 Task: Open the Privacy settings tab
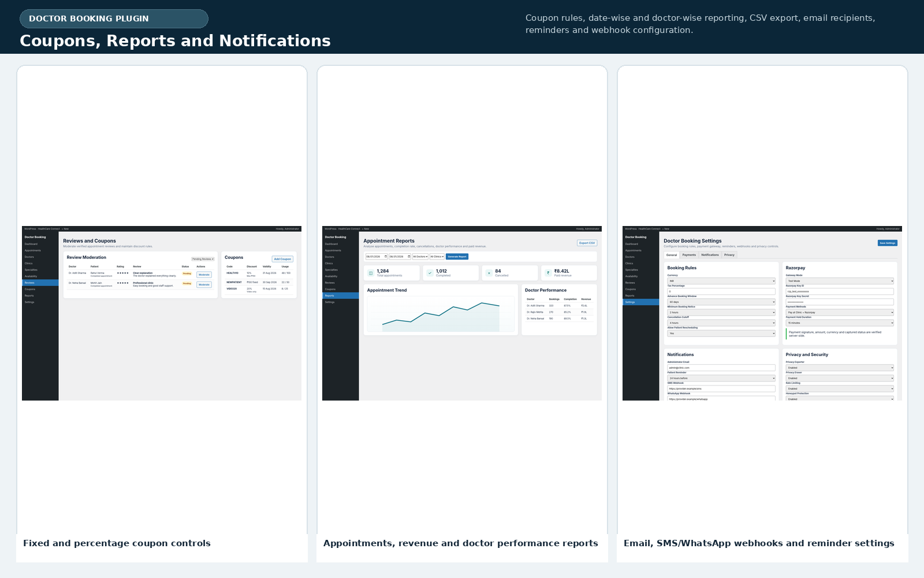(729, 255)
